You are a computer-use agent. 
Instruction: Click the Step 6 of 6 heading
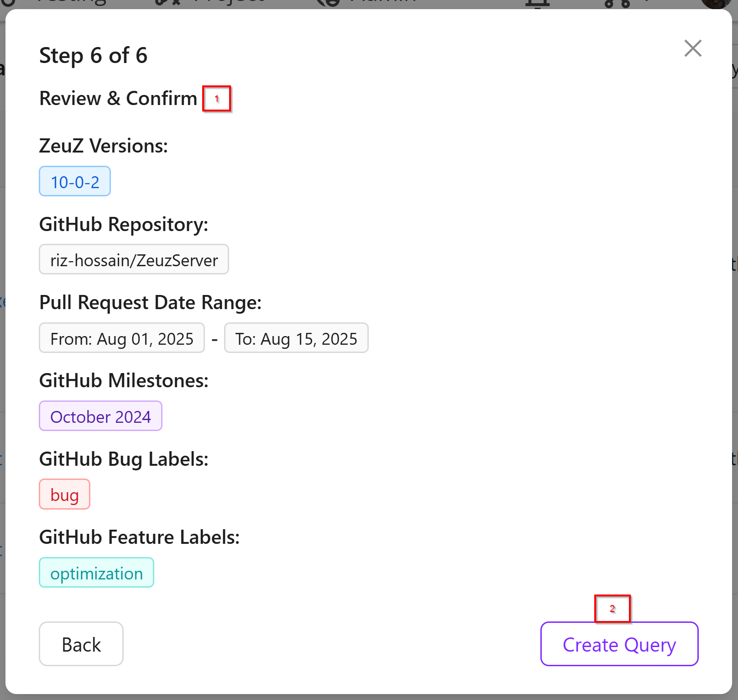tap(93, 55)
